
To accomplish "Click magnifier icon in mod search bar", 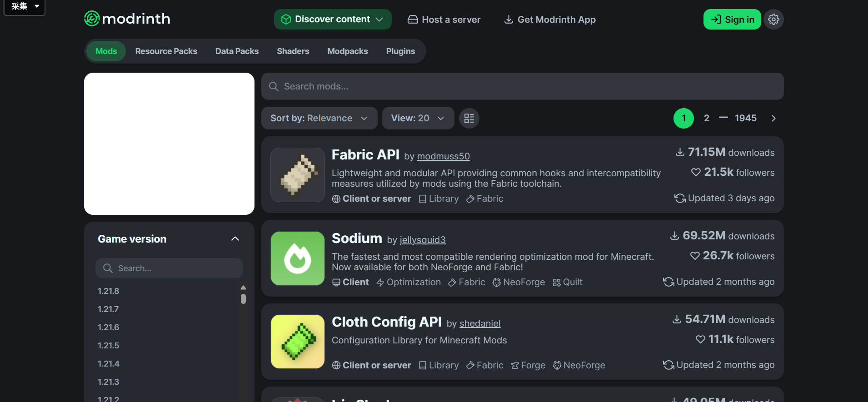I will [274, 86].
